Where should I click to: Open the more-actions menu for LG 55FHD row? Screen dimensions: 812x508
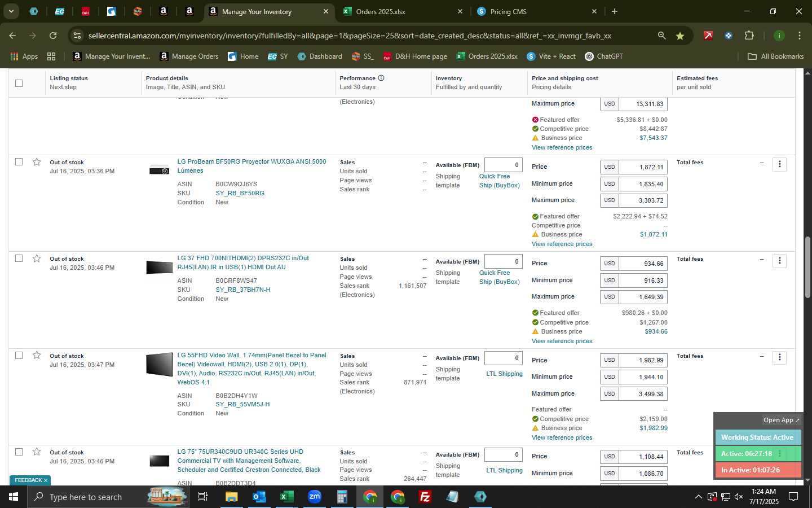[779, 357]
